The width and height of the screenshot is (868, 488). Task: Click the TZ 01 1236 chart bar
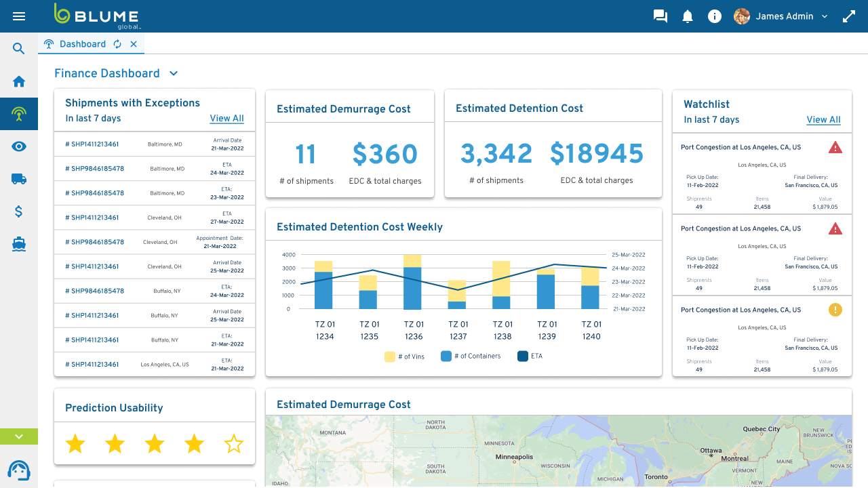pos(412,282)
